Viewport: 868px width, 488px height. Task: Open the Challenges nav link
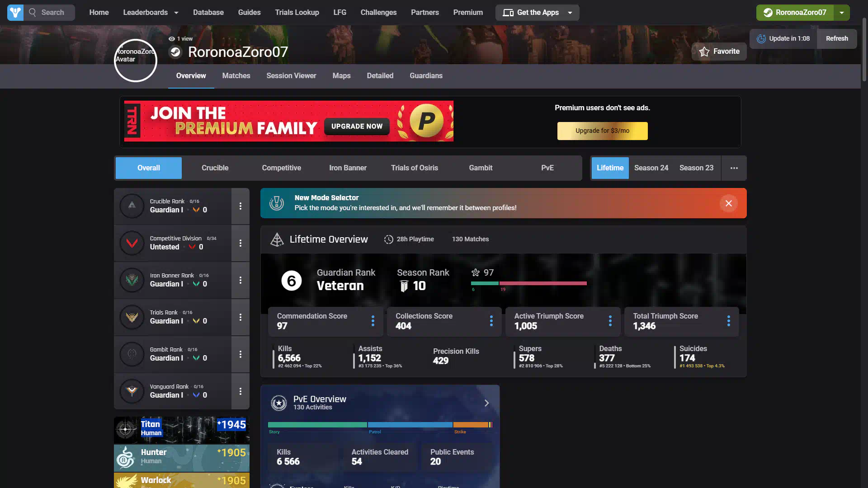[378, 13]
